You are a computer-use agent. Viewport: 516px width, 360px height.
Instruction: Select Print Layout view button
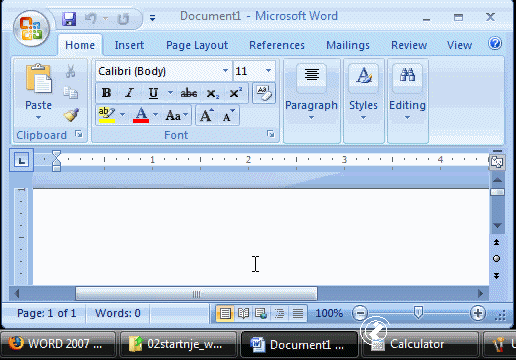[x=225, y=313]
